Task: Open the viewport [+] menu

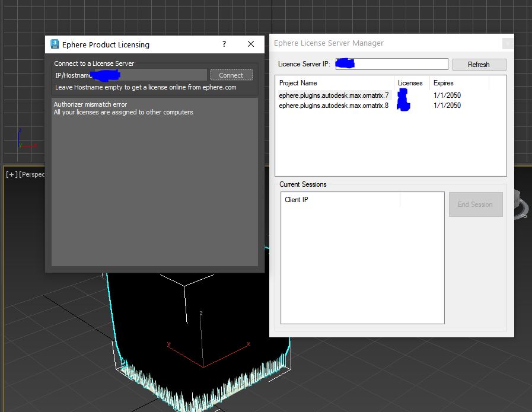Action: pyautogui.click(x=11, y=174)
